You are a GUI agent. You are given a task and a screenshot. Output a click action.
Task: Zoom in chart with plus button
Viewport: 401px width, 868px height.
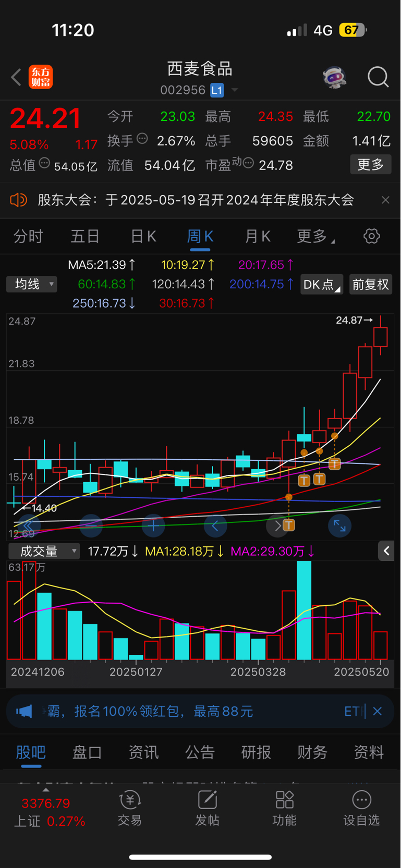(153, 526)
